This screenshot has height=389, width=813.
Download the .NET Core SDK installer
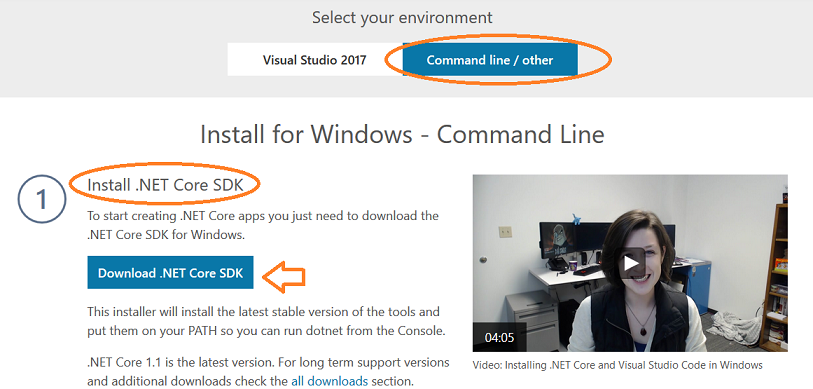point(170,272)
